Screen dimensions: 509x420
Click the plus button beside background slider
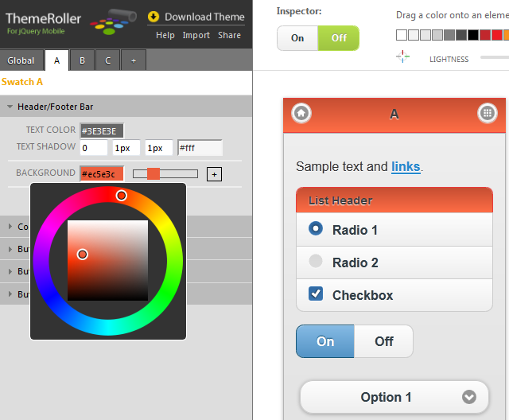coord(214,174)
